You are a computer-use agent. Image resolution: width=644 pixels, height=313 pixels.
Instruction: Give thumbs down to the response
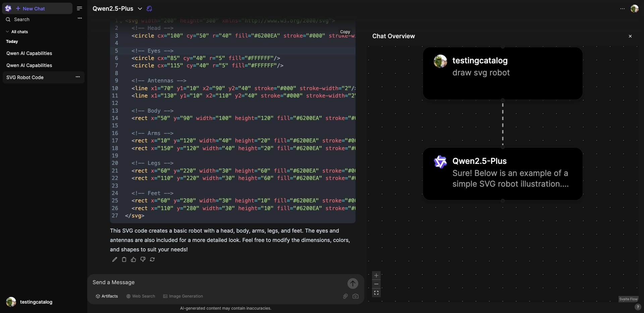[x=143, y=259]
